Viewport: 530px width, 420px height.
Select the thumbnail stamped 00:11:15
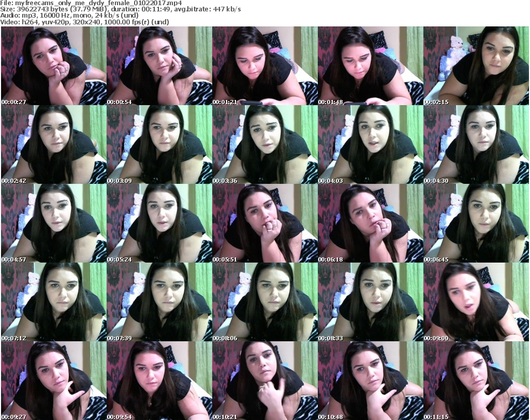click(476, 381)
